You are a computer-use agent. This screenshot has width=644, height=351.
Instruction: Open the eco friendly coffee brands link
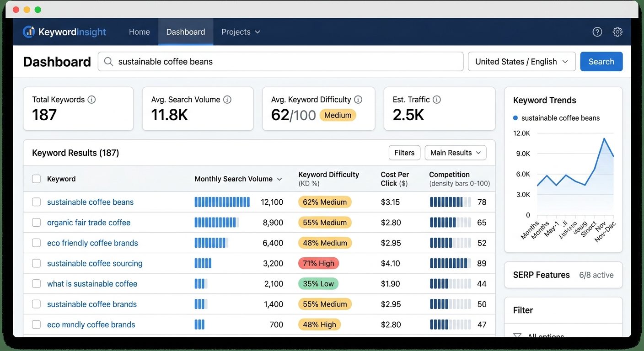point(92,243)
